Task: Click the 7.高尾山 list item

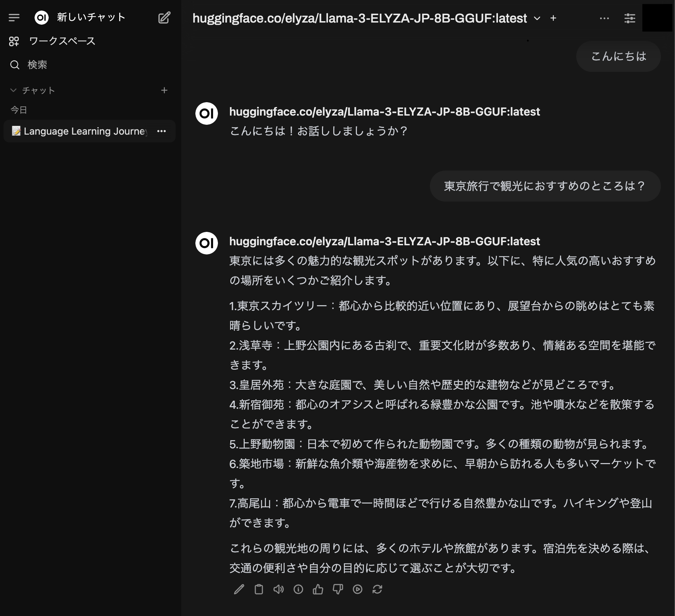Action: click(441, 513)
